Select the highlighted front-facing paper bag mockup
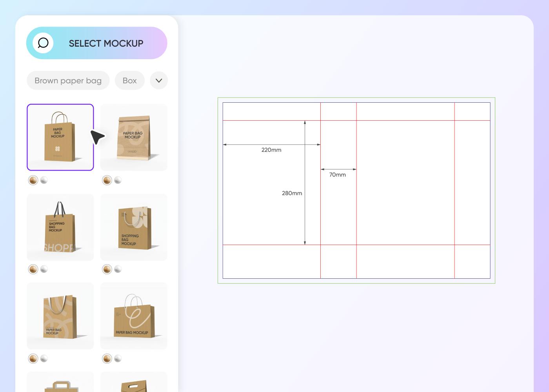 click(x=60, y=137)
